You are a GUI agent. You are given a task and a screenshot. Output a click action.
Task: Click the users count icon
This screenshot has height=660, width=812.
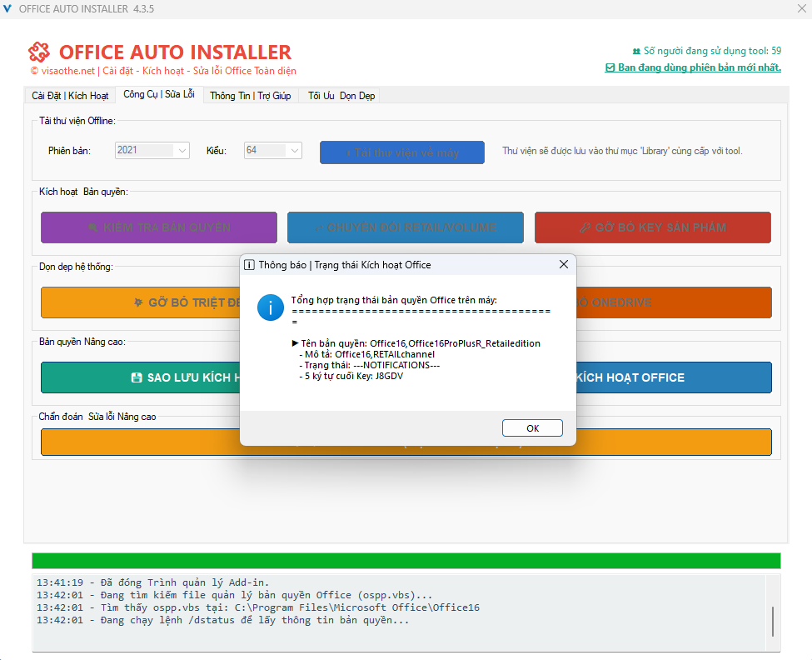click(636, 52)
